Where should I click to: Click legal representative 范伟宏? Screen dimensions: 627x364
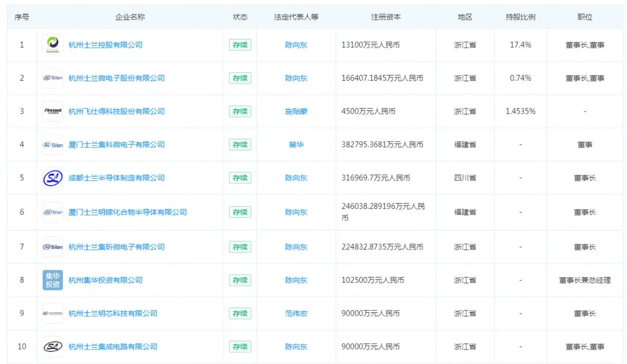coord(296,313)
